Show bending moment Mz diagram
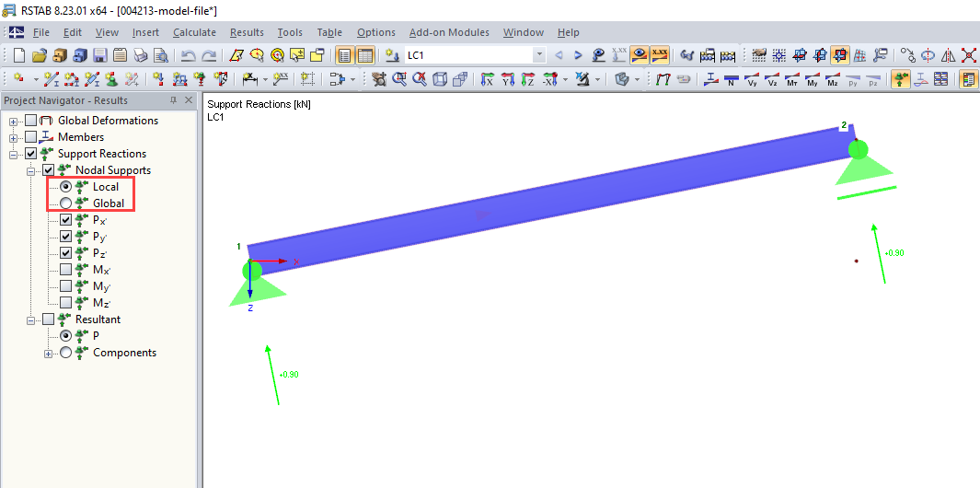The width and height of the screenshot is (980, 488). pos(832,79)
